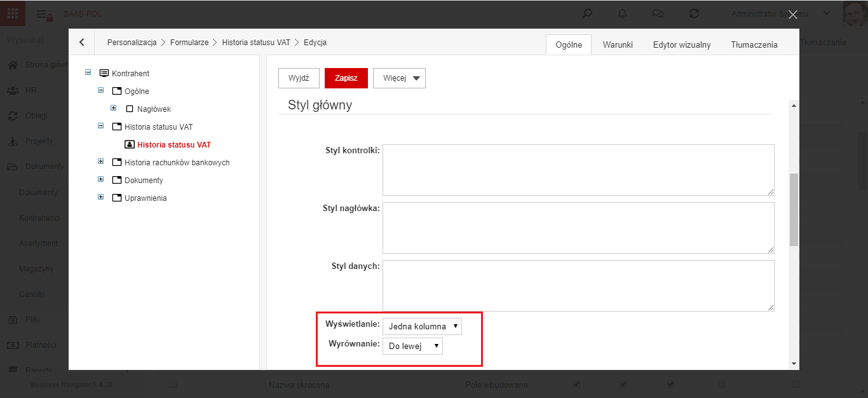
Task: Open the Wyświetlanie dropdown
Action: [x=422, y=326]
